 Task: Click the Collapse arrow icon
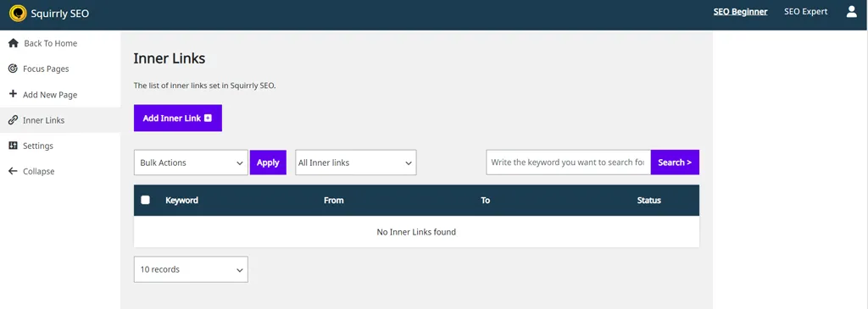(x=14, y=171)
